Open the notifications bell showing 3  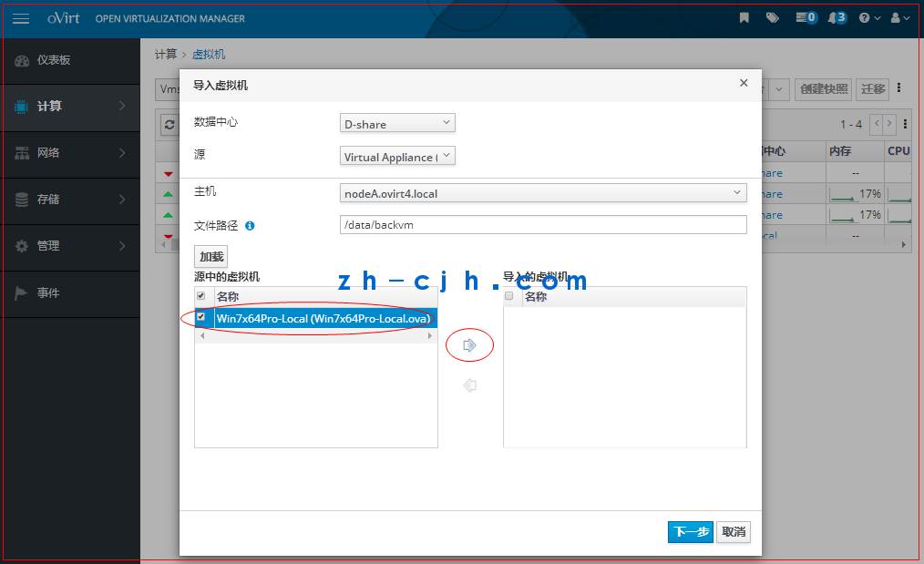click(837, 17)
